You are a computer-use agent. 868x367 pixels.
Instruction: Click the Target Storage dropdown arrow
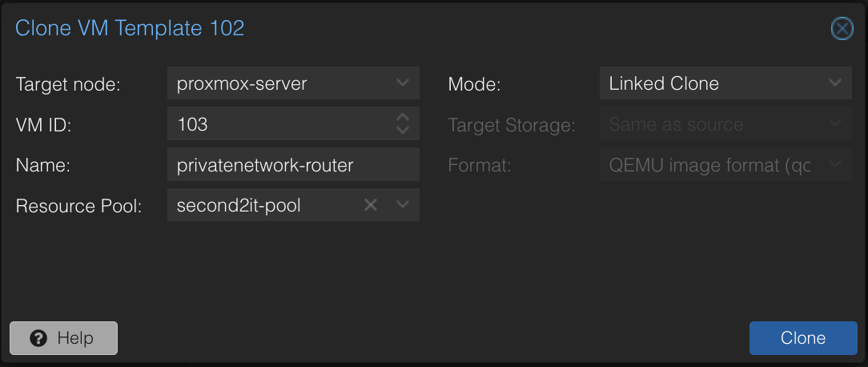click(835, 124)
